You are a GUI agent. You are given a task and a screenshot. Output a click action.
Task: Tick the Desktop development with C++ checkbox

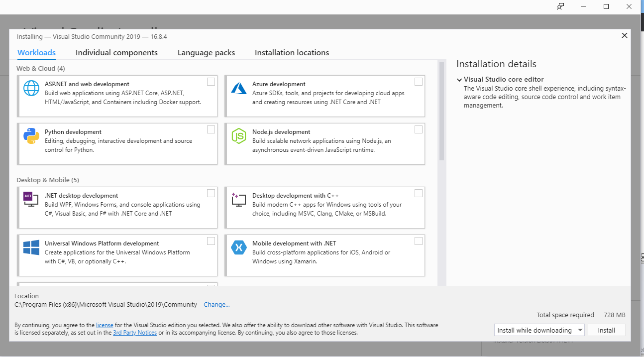[419, 193]
